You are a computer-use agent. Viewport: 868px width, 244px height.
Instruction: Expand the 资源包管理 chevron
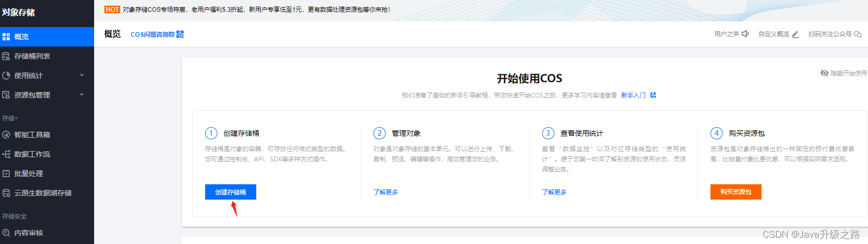[82, 94]
